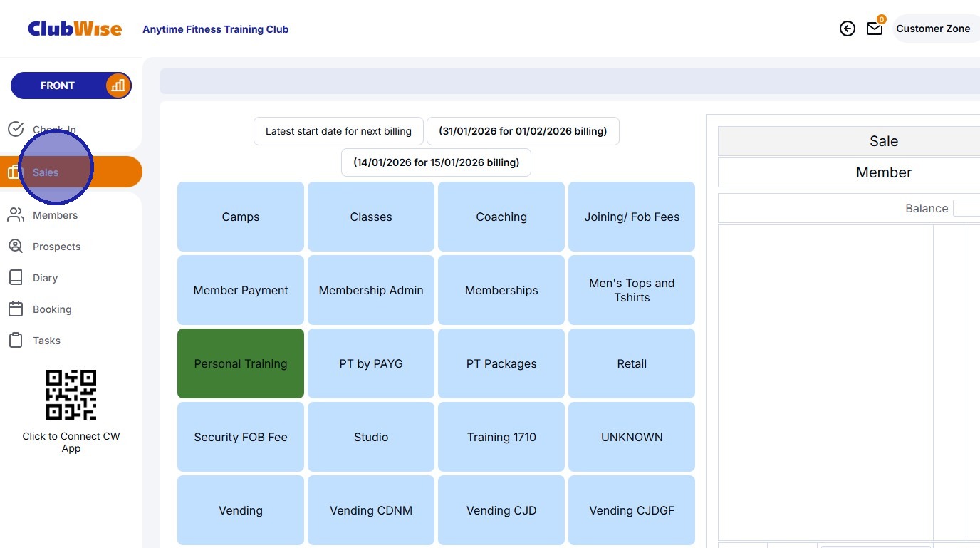This screenshot has width=980, height=548.
Task: Select the PT Packages tile
Action: tap(501, 363)
